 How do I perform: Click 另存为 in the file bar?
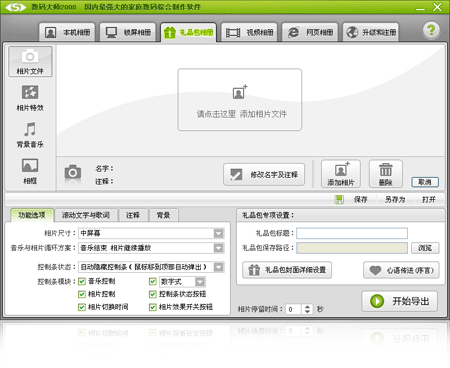[x=395, y=200]
